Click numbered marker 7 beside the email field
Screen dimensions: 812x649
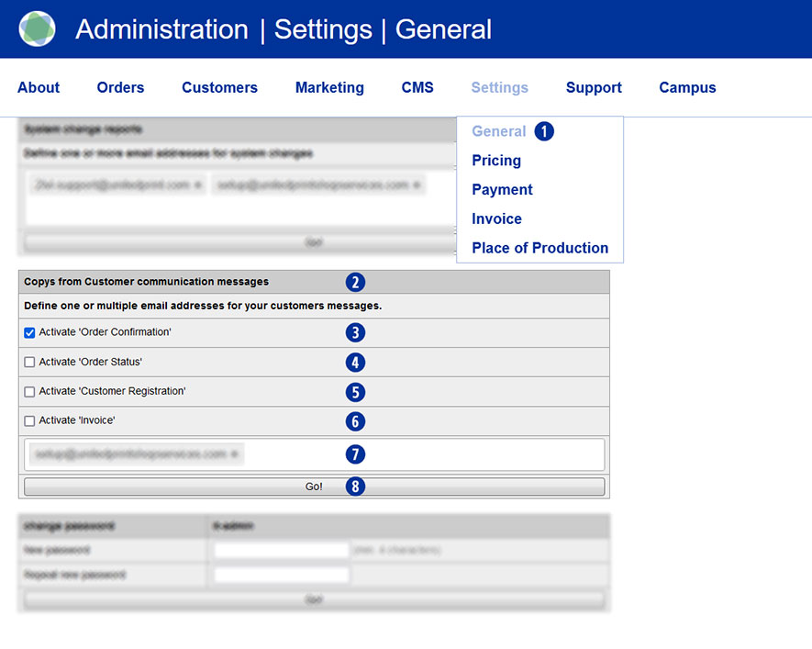tap(356, 453)
